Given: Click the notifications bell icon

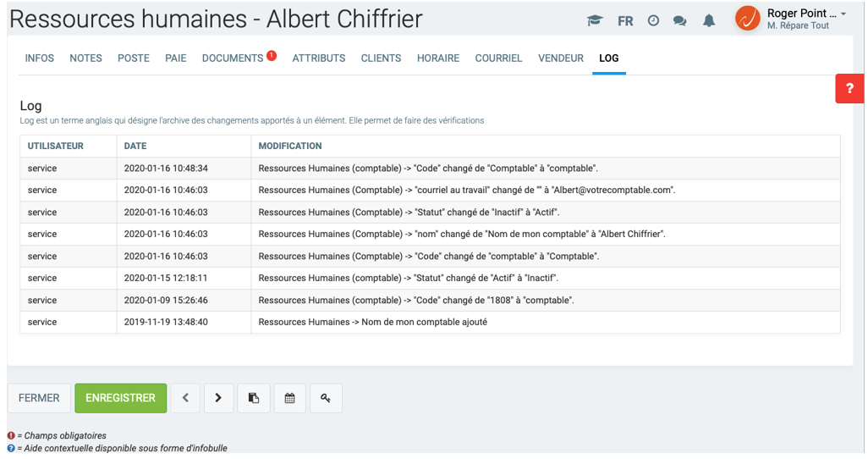Looking at the screenshot, I should [709, 20].
